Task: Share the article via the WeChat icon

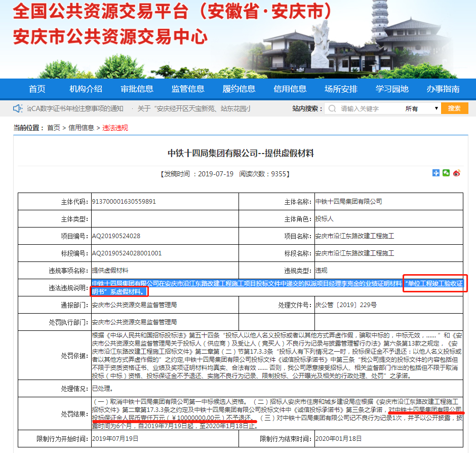Action: pyautogui.click(x=446, y=173)
